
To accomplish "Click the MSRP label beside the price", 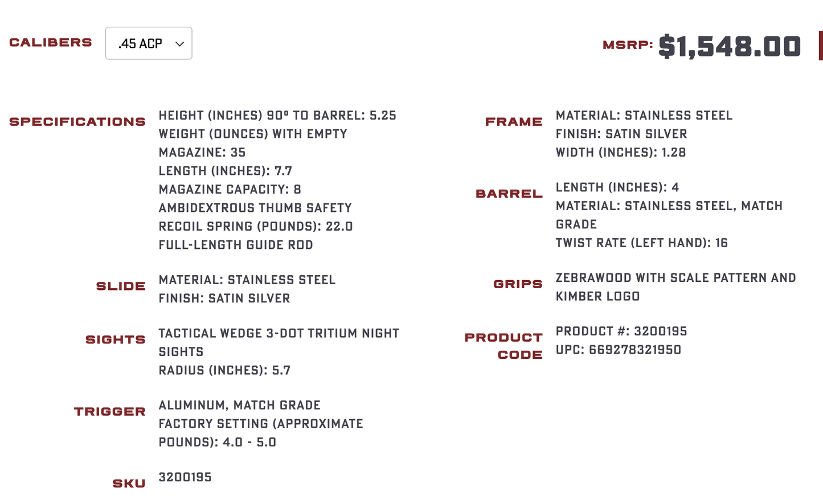I will (628, 45).
